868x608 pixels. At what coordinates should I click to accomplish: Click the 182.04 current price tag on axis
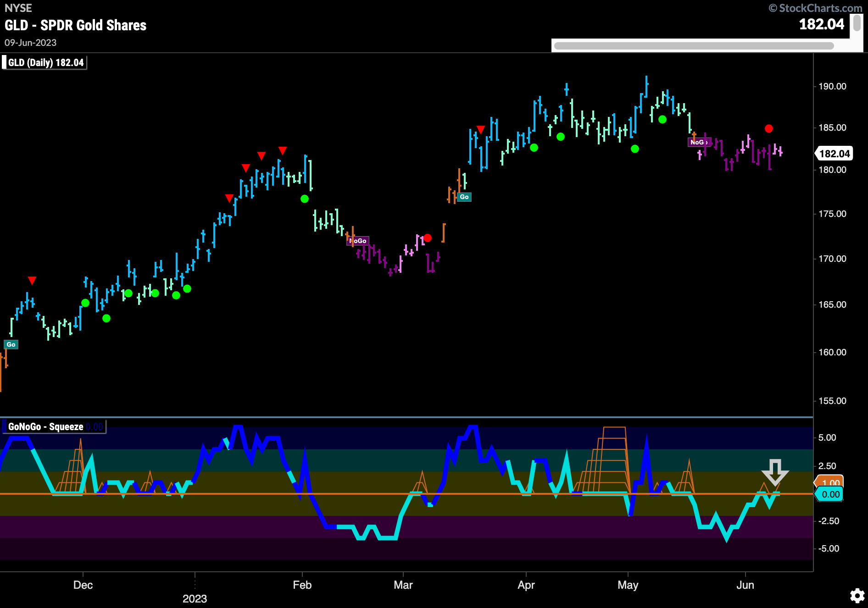[835, 154]
